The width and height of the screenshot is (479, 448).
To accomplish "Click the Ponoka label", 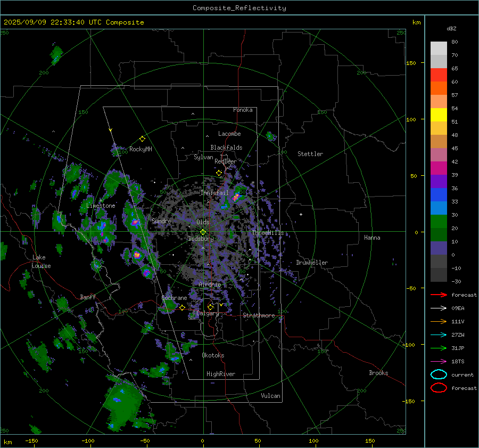I will [x=243, y=110].
